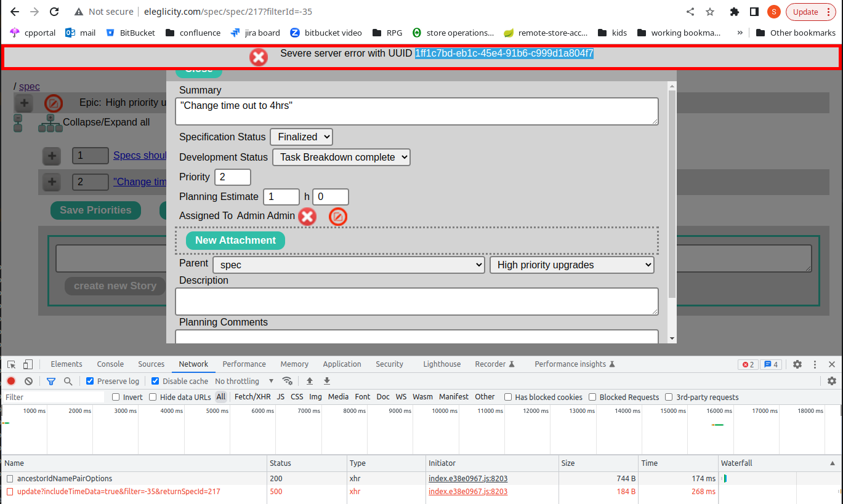843x504 pixels.
Task: Clear the network log in DevTools
Action: 28,381
